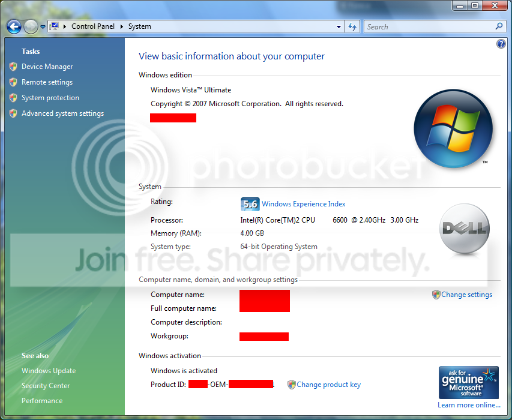
Task: Open Windows Update under See also
Action: pos(49,371)
